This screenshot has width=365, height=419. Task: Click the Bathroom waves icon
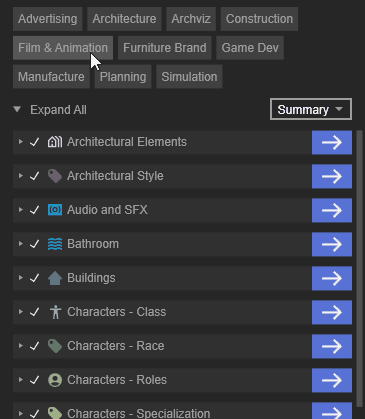pos(55,244)
